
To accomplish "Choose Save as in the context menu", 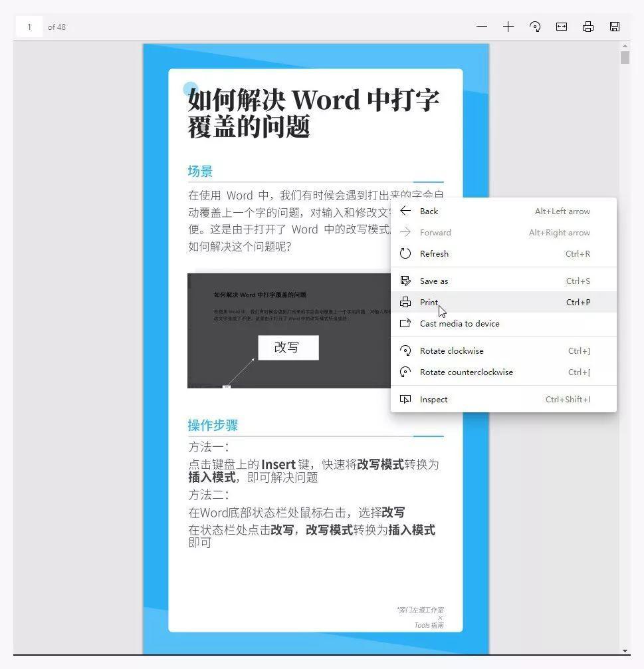I will click(x=504, y=281).
